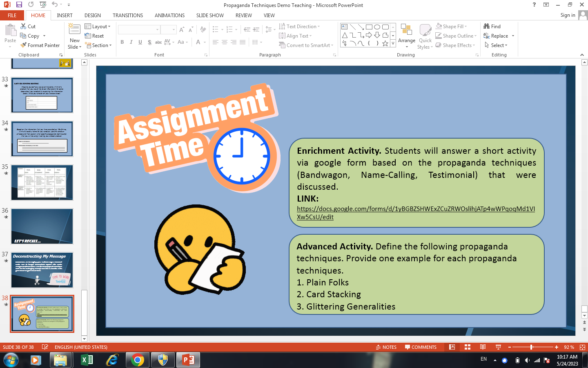588x368 pixels.
Task: Select the star shape in Drawing gallery
Action: tap(385, 43)
